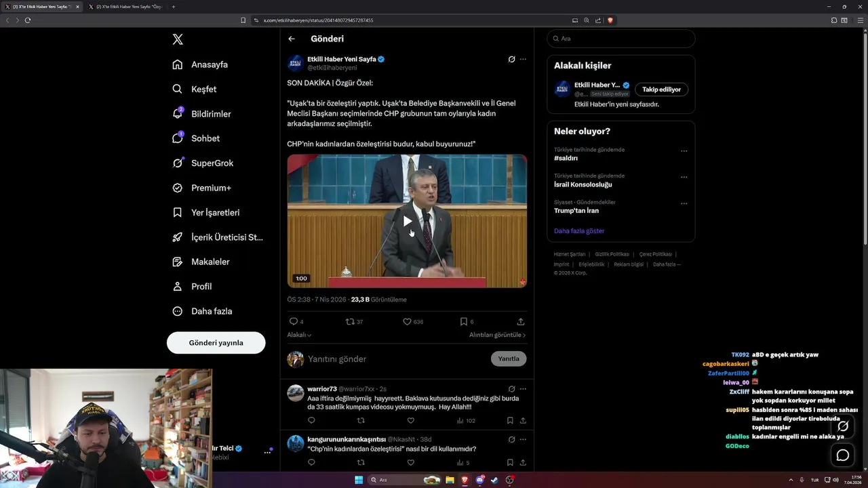Open a new browser tab
Viewport: 868px width, 488px height.
click(x=174, y=7)
